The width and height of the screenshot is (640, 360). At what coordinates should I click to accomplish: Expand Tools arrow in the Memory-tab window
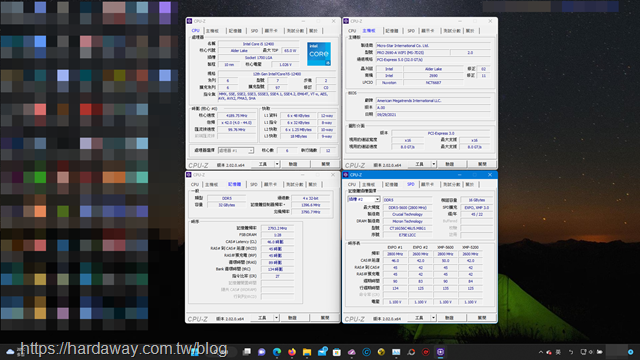tap(276, 318)
